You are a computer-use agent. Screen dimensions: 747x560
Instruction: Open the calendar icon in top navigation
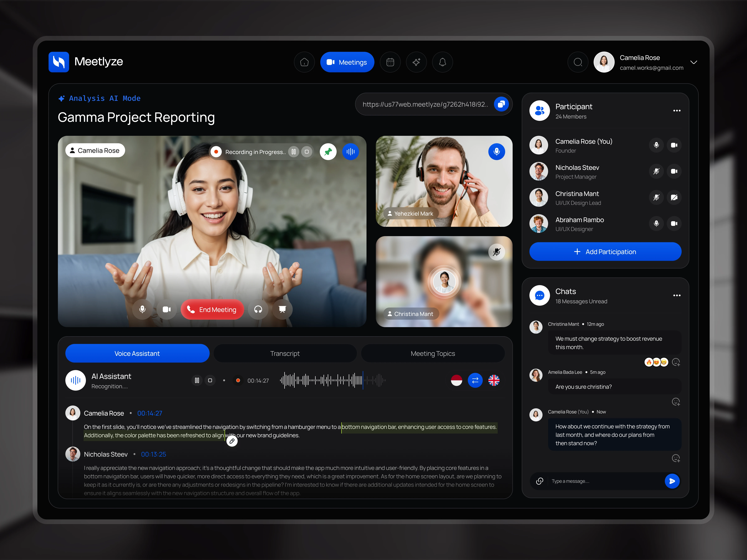[x=390, y=62]
